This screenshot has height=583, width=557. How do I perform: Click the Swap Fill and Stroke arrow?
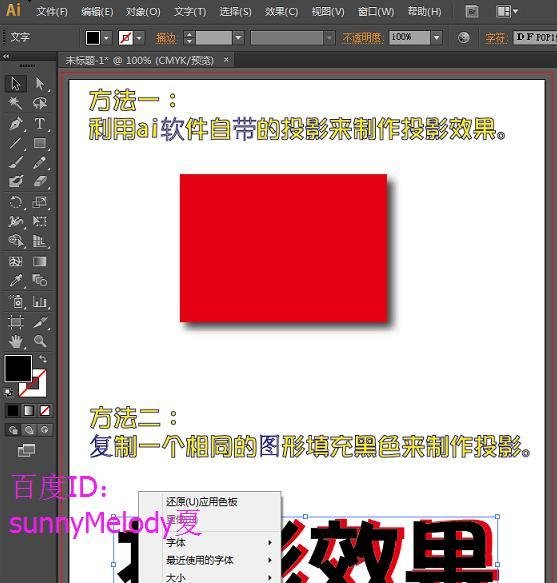click(43, 359)
